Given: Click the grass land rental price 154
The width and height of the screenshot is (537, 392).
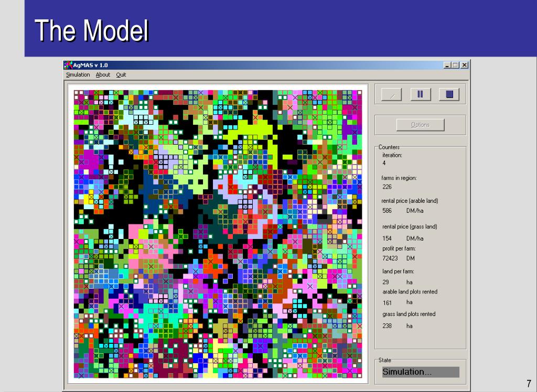Looking at the screenshot, I should coord(387,238).
